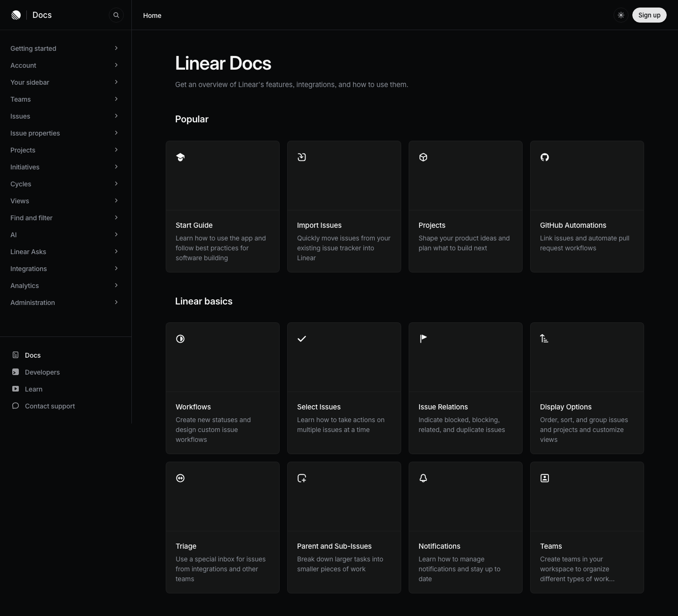Click the Import Issues arrow-box icon
The image size is (678, 616).
pos(302,157)
